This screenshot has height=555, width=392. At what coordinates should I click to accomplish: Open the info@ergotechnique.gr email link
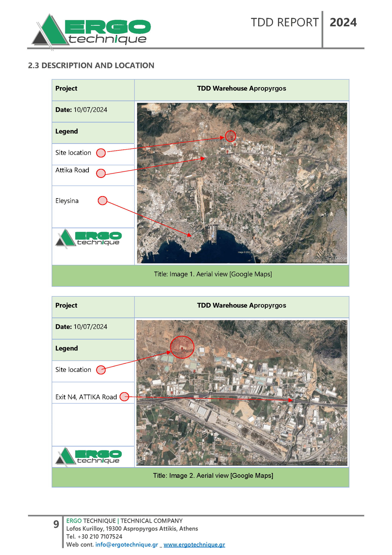coord(126,544)
